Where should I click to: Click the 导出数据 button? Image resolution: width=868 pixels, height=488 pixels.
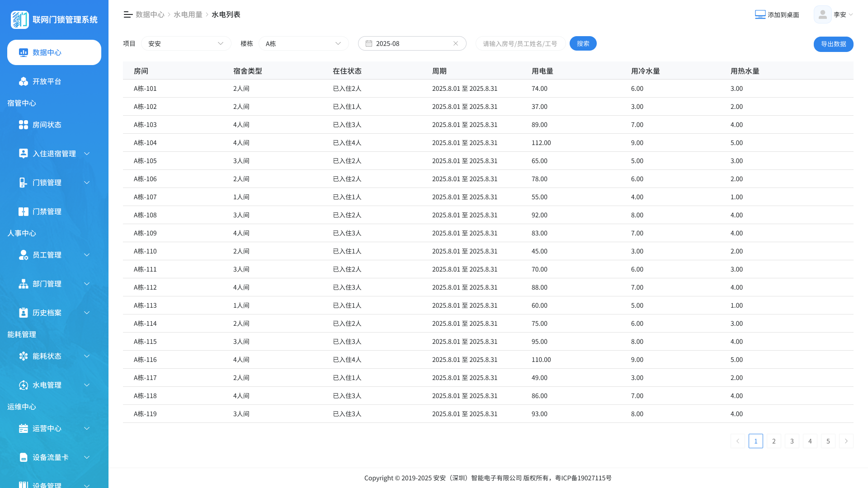tap(834, 44)
